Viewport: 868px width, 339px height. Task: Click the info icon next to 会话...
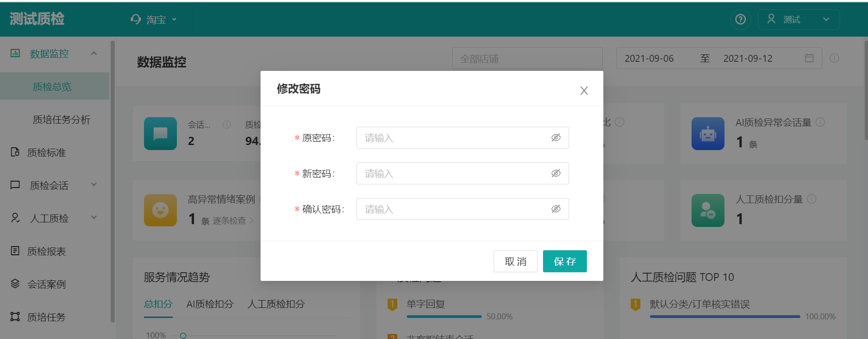coord(227,124)
